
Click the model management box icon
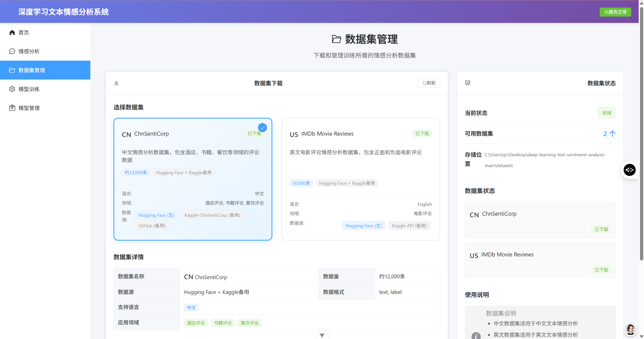12,108
